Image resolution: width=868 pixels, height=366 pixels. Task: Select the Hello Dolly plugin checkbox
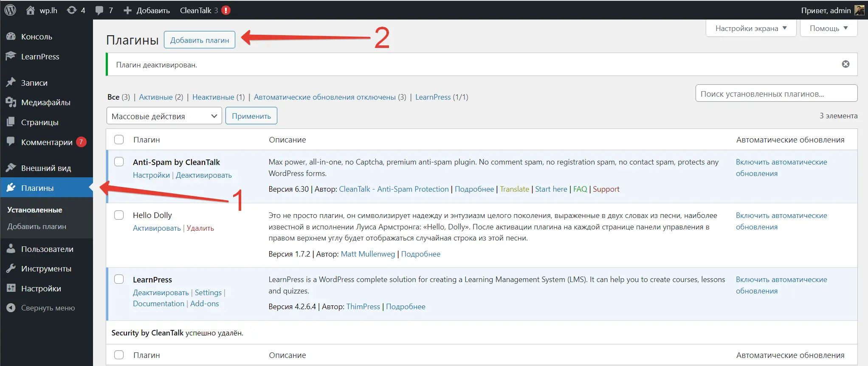119,215
